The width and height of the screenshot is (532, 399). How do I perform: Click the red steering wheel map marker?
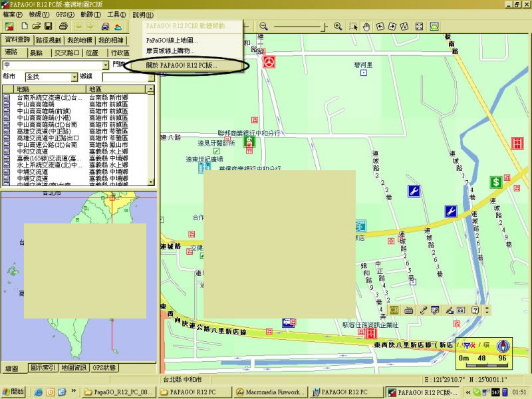pyautogui.click(x=269, y=62)
